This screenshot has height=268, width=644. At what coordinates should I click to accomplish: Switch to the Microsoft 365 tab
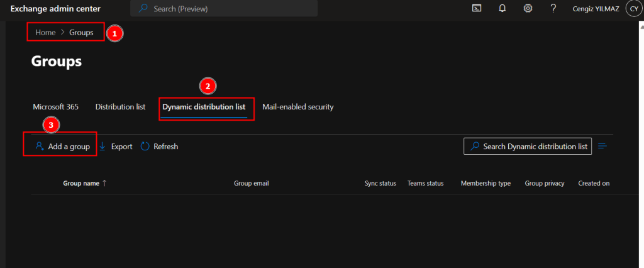tap(55, 107)
